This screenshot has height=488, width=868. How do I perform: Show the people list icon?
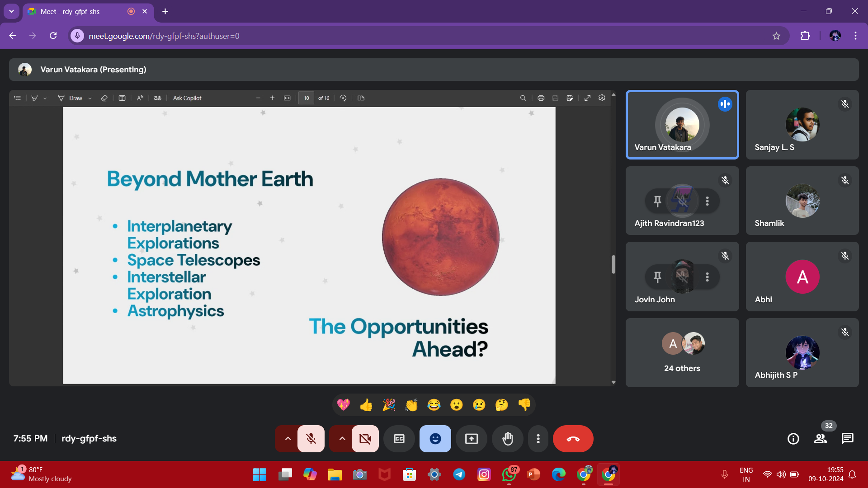821,439
